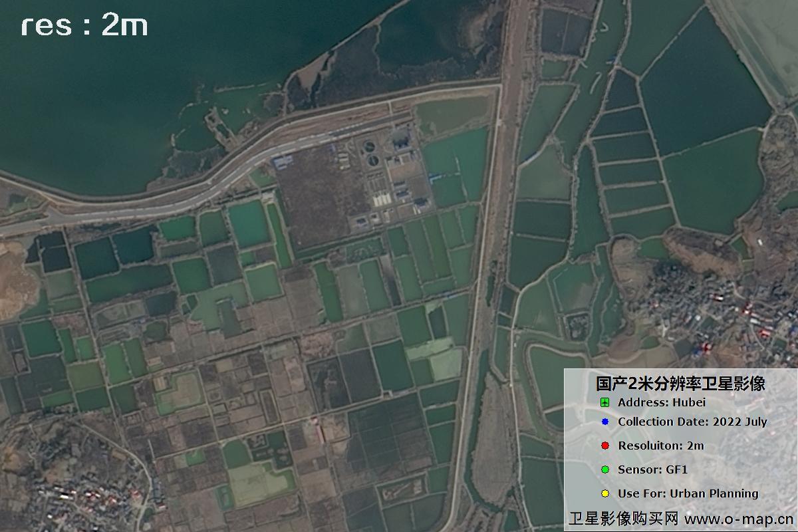Click the 'Use For: Urban Planning' entry
Image resolution: width=798 pixels, height=532 pixels.
coord(688,493)
